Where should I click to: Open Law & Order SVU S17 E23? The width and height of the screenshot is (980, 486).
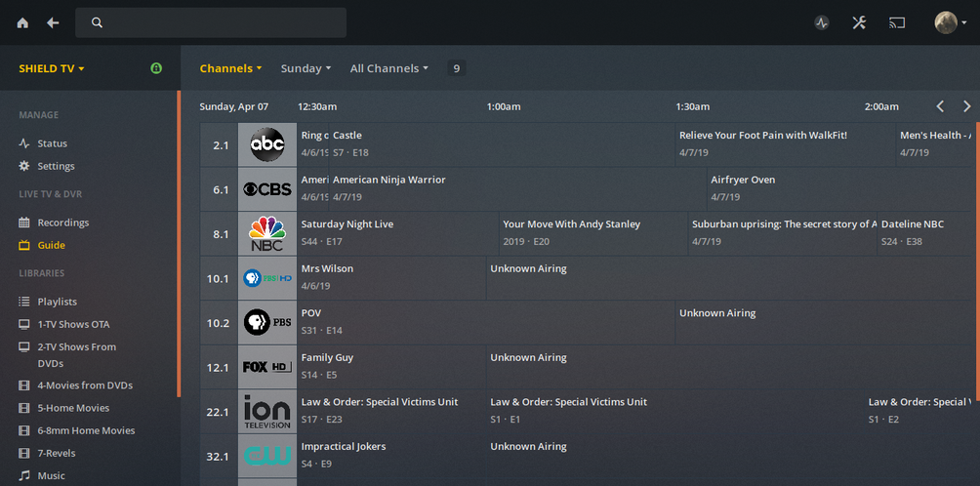(391, 411)
